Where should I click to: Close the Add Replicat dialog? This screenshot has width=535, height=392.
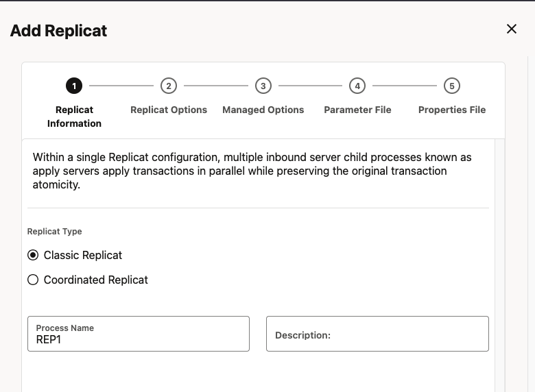(x=511, y=29)
